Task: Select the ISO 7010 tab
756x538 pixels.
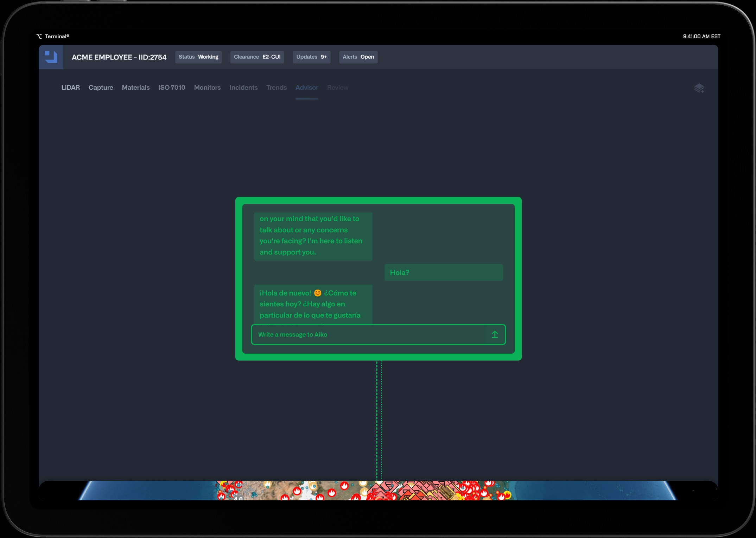Action: [172, 88]
